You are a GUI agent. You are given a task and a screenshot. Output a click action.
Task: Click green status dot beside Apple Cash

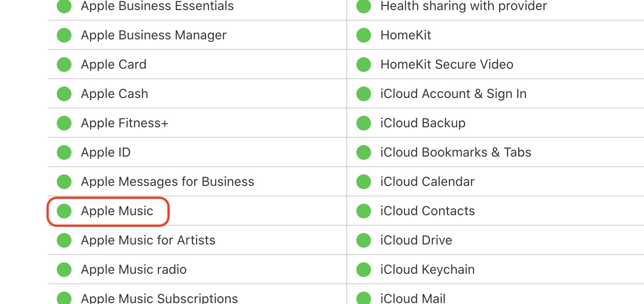coord(64,94)
